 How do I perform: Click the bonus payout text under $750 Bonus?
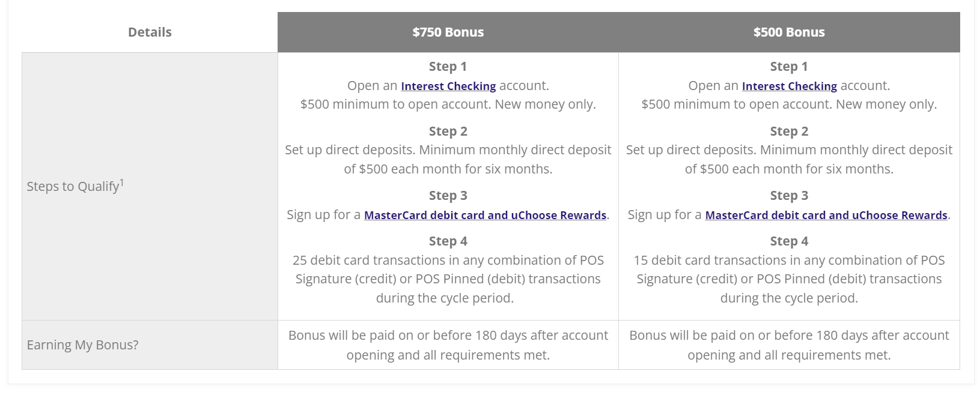[448, 345]
